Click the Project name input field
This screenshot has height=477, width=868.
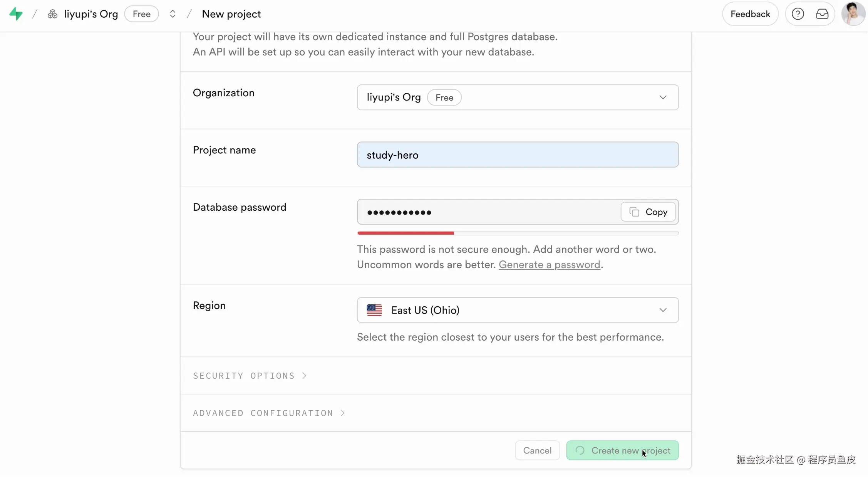(517, 155)
